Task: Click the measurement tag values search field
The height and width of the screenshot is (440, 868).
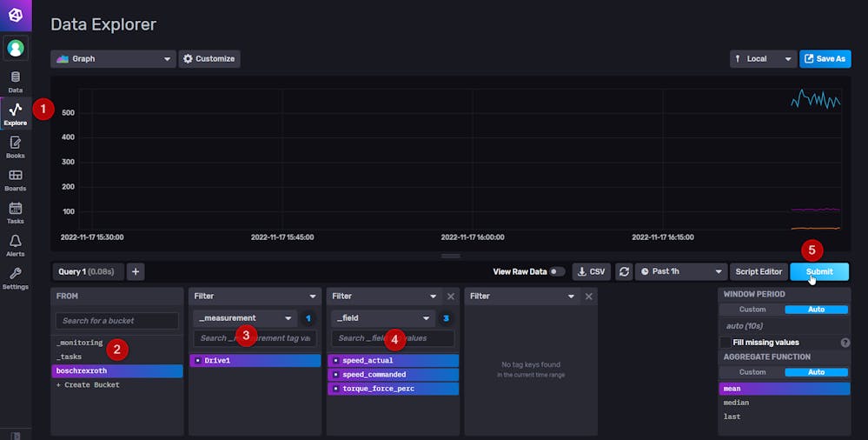Action: pyautogui.click(x=255, y=338)
